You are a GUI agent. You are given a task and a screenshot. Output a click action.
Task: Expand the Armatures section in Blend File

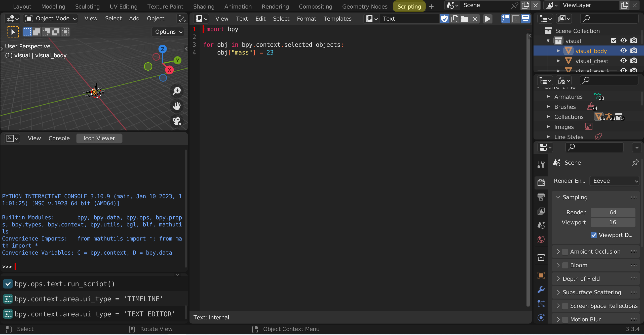click(x=548, y=97)
